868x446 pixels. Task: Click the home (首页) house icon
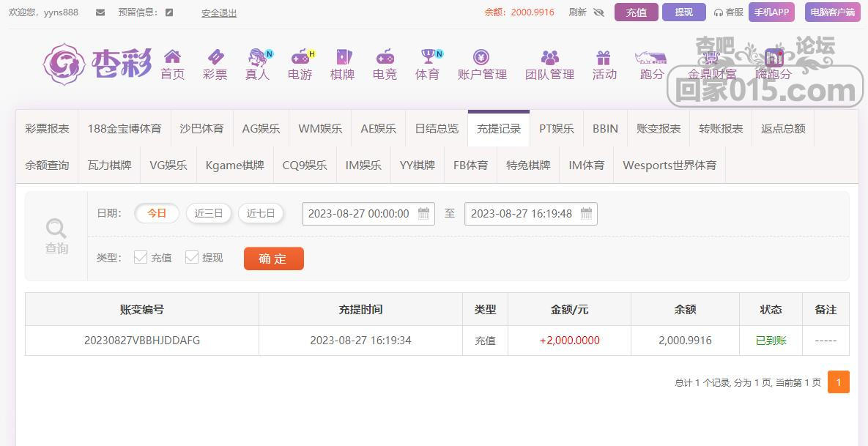[172, 57]
